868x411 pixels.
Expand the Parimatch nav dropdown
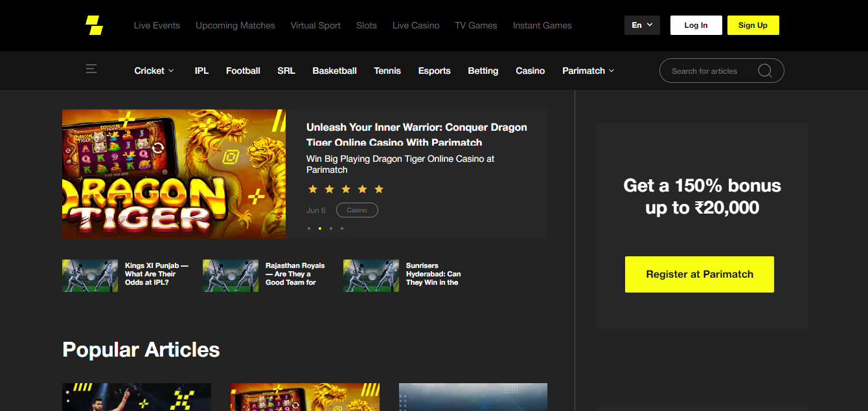[588, 71]
